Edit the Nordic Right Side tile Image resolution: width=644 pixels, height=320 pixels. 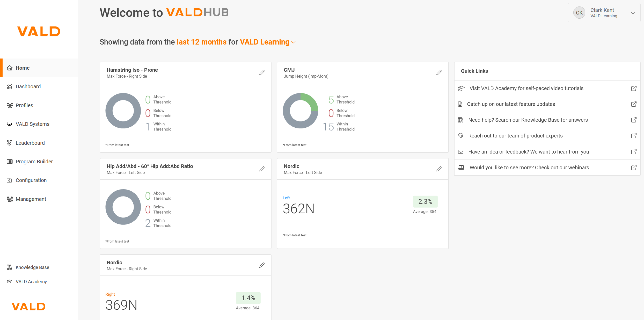262,265
